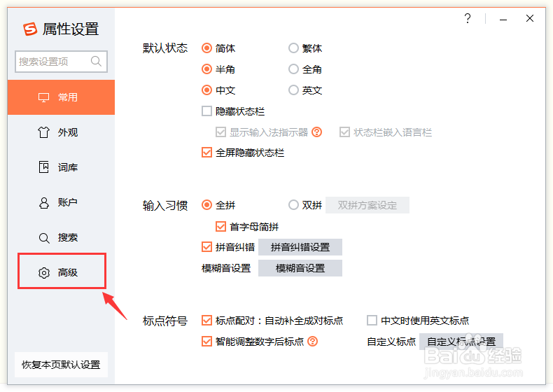Go to the 账户 account tab
The image size is (553, 392).
(x=61, y=202)
